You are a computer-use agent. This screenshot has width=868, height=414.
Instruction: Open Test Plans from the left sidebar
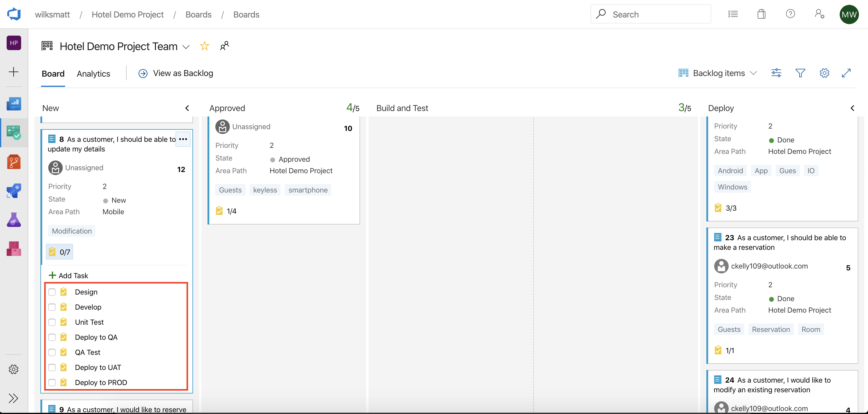coord(14,219)
